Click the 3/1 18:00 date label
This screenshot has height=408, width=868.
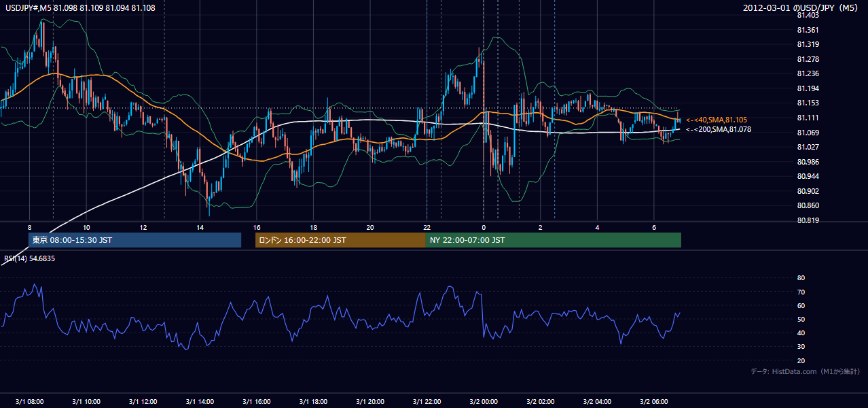pos(313,402)
